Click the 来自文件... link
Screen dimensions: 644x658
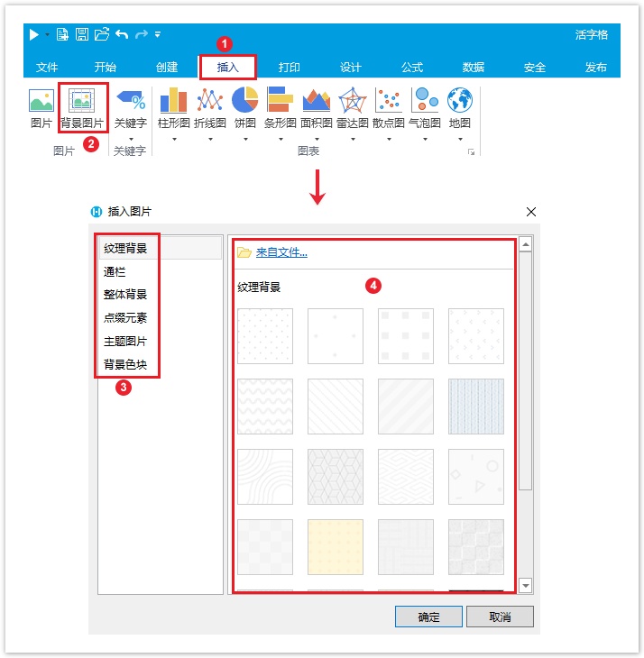coord(281,252)
